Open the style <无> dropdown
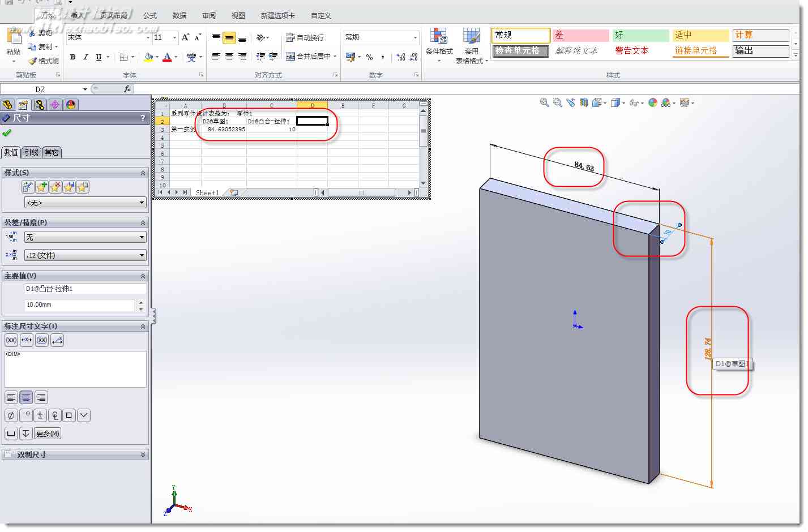The height and width of the screenshot is (532, 808). coord(85,203)
